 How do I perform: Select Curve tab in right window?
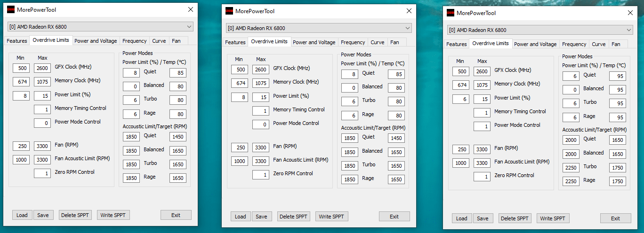coord(599,44)
